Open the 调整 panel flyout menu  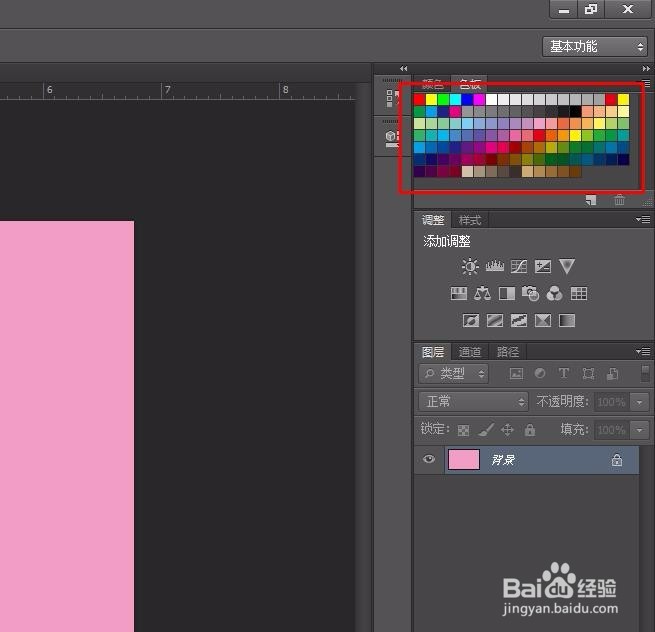pyautogui.click(x=643, y=219)
